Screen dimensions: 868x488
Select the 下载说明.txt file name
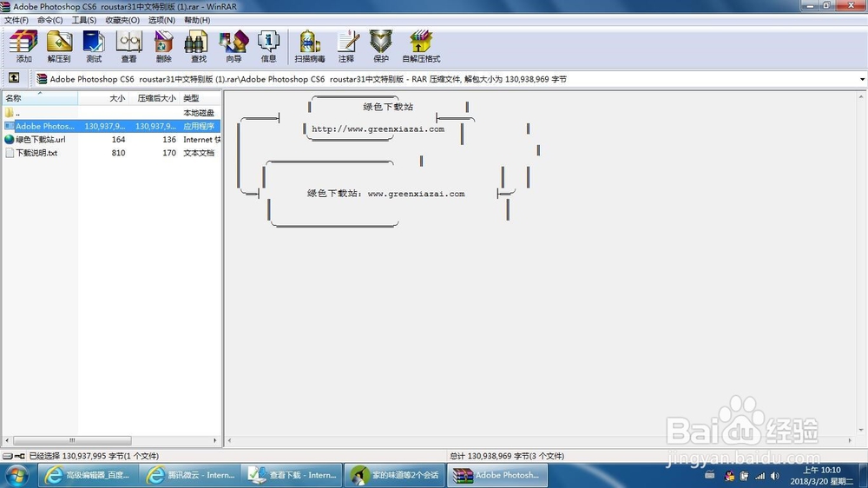36,153
